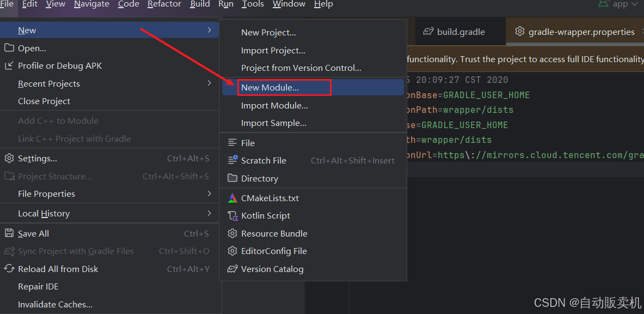Click the Open folder icon
Screen dimensions: 644x314
[x=9, y=48]
